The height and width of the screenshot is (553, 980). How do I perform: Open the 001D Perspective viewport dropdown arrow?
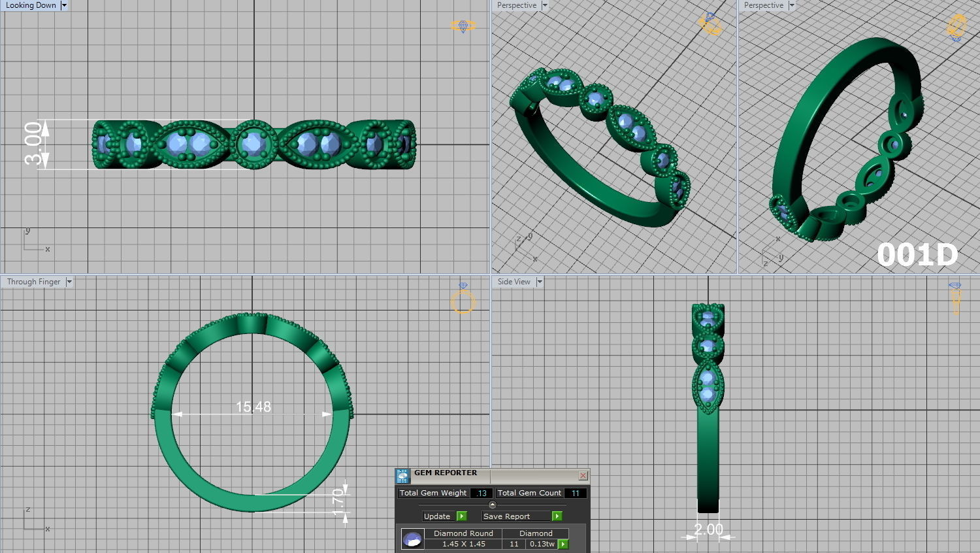click(792, 5)
